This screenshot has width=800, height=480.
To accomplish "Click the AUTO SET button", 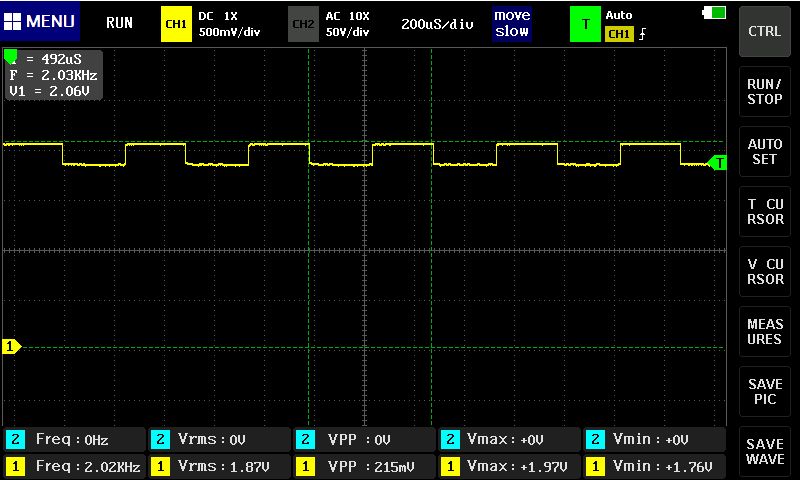I will tap(764, 151).
